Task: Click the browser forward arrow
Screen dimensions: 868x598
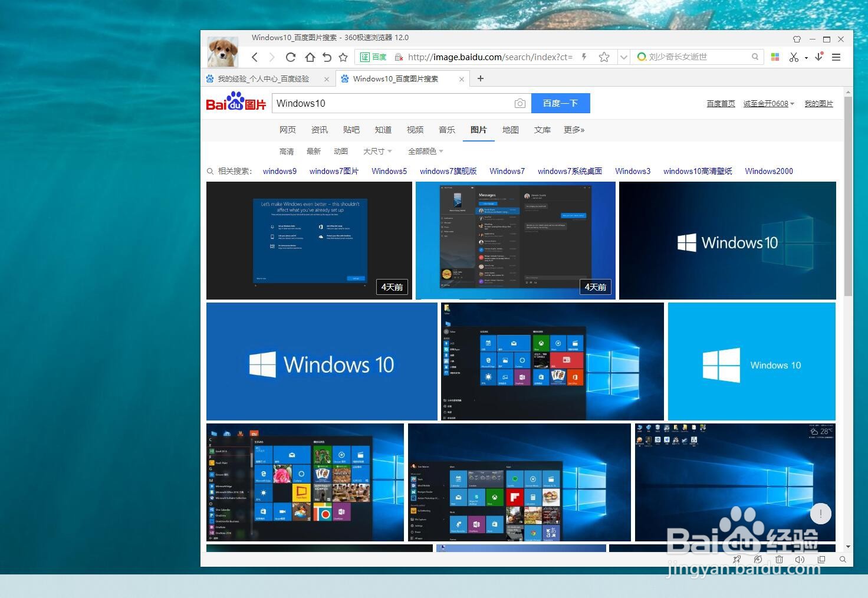Action: [272, 57]
